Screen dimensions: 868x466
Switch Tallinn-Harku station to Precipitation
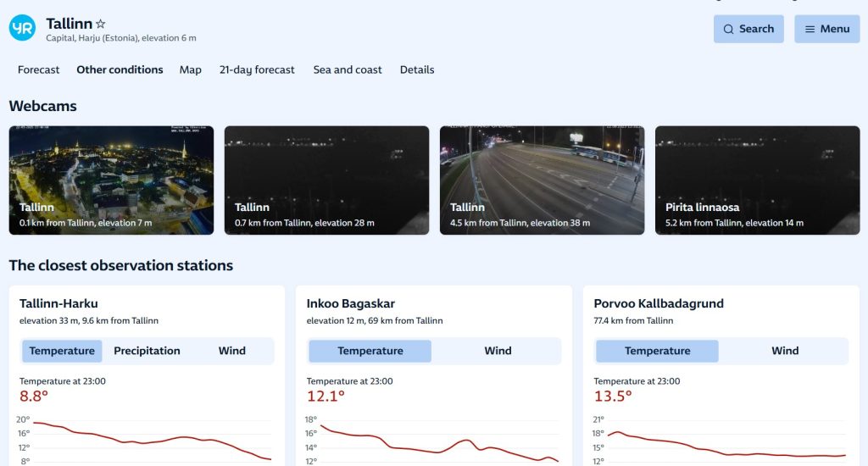(x=147, y=351)
